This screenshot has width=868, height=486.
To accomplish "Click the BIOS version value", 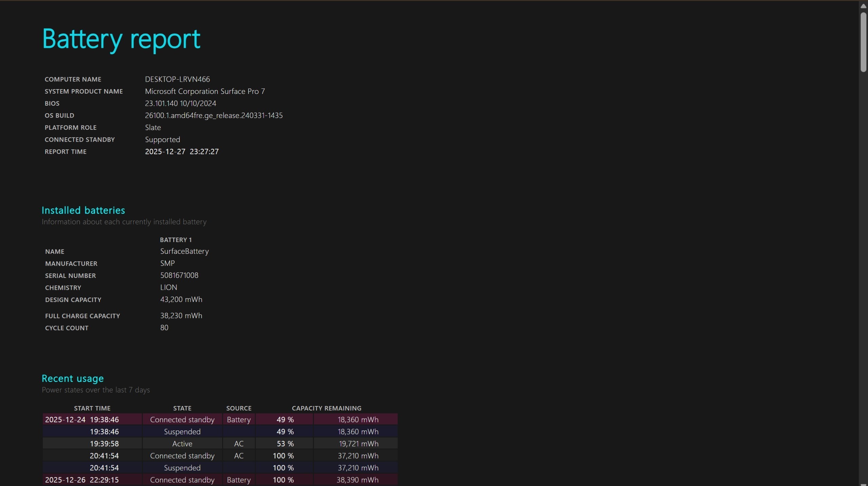I will (x=180, y=103).
